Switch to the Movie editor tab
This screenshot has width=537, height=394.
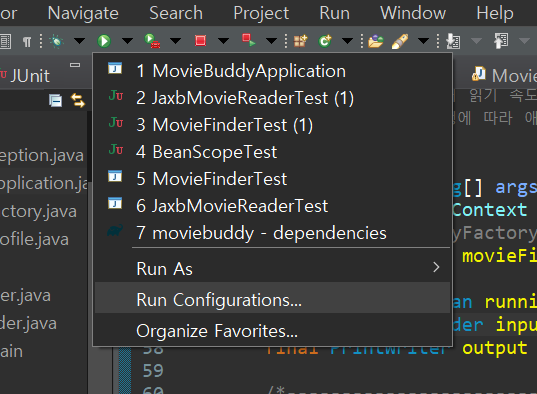click(x=504, y=75)
